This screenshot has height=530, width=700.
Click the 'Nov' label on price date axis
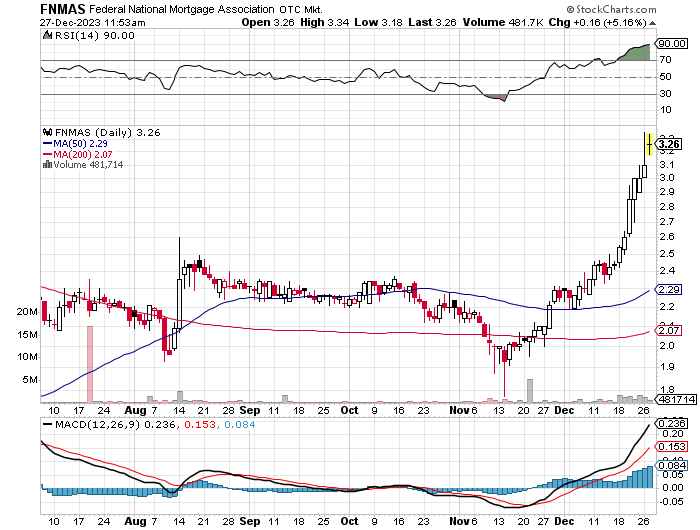[x=459, y=410]
